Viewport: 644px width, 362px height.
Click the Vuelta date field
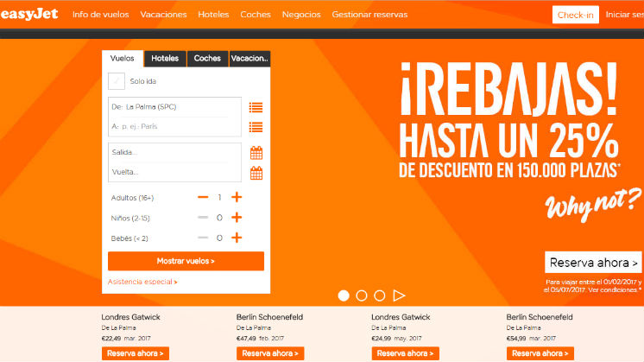(174, 172)
